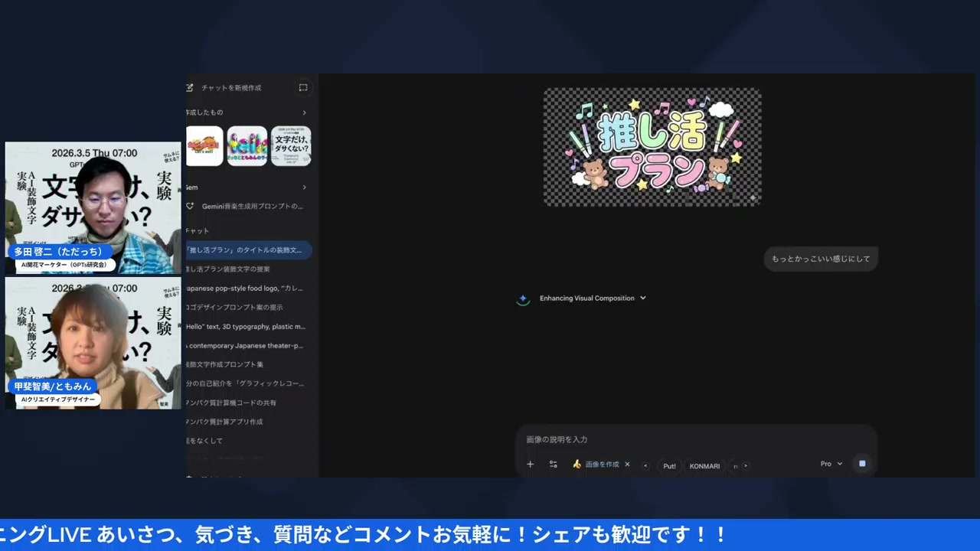Expand the Enhancing Visual Composition thinking details
The height and width of the screenshot is (551, 980).
click(x=642, y=298)
